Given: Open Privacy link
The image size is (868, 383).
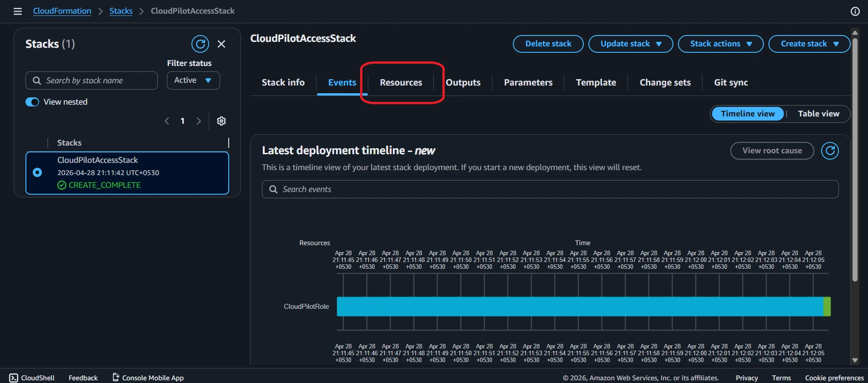Looking at the screenshot, I should [x=747, y=378].
